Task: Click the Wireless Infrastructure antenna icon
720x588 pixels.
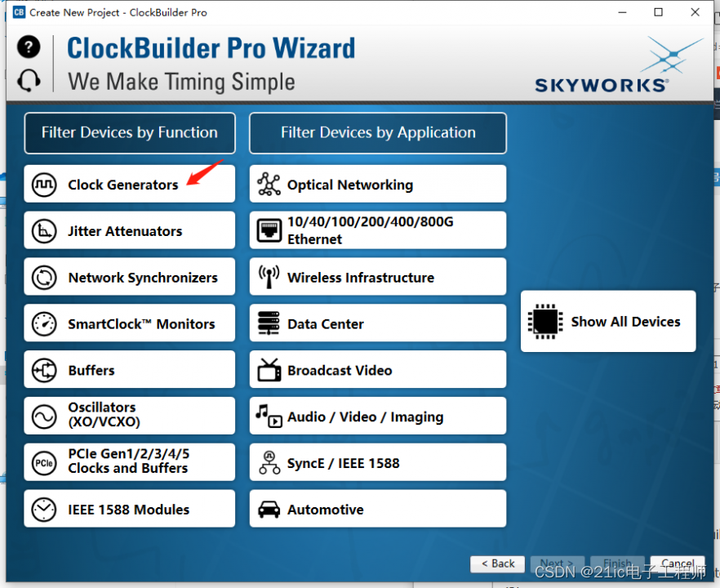Action: point(269,277)
